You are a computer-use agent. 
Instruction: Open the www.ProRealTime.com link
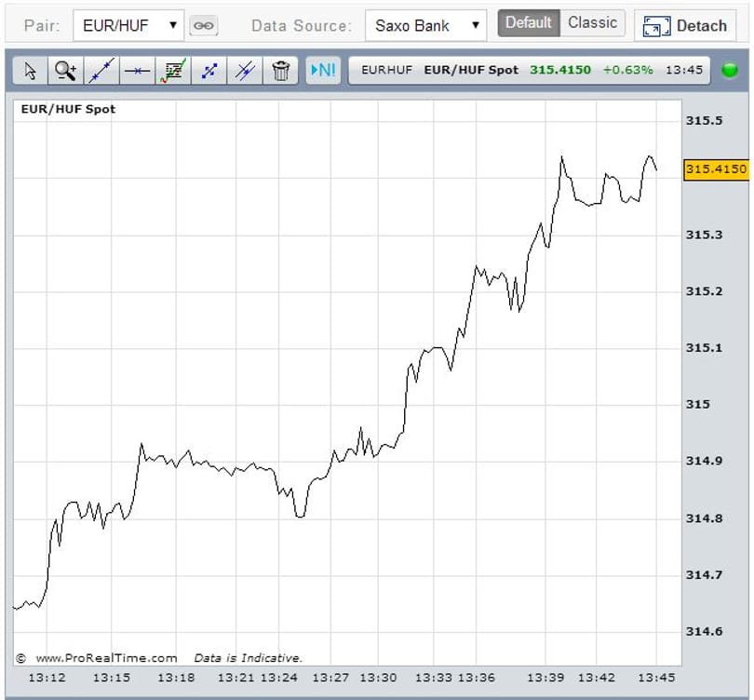(x=106, y=658)
